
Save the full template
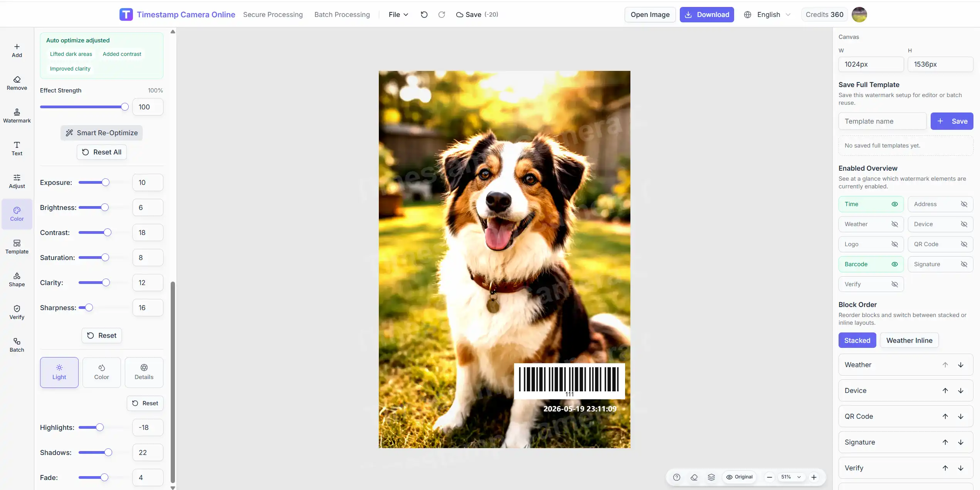coord(952,121)
